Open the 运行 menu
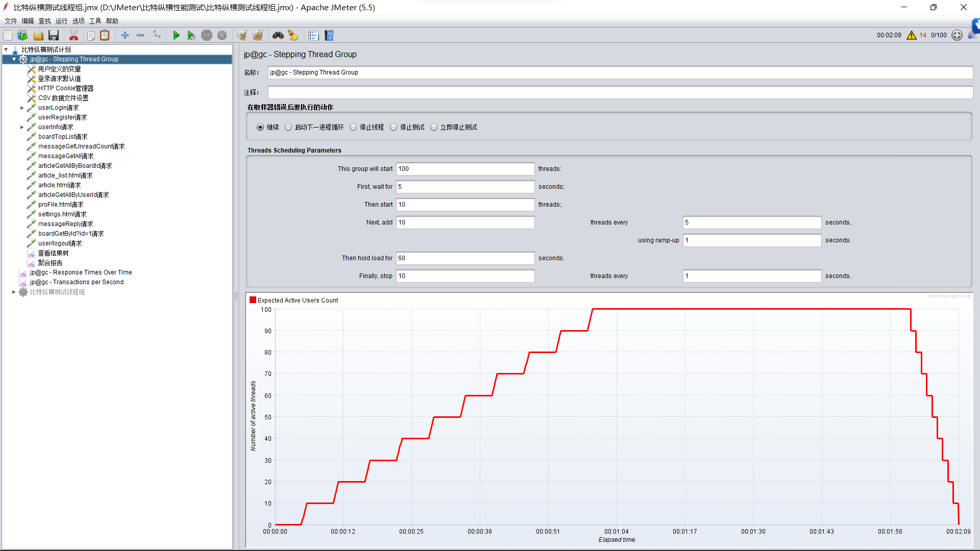The width and height of the screenshot is (980, 551). 61,21
